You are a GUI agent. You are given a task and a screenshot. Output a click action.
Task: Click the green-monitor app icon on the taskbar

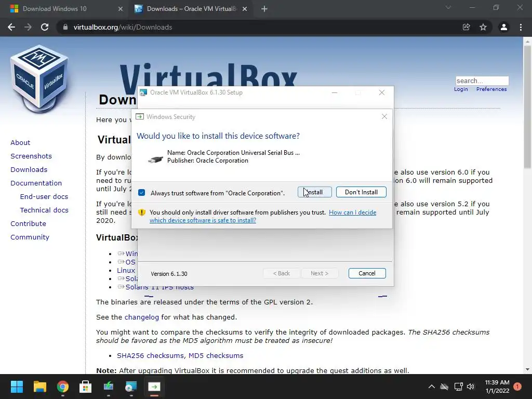coord(108,387)
